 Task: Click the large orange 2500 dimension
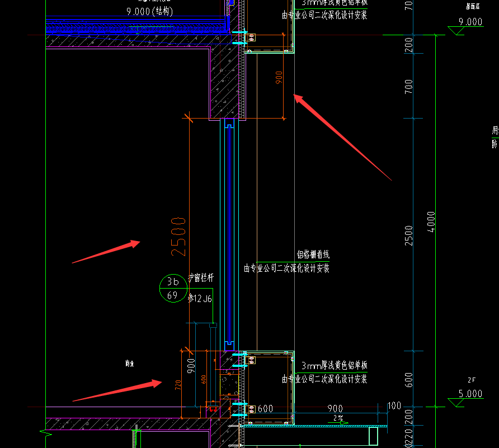(178, 237)
